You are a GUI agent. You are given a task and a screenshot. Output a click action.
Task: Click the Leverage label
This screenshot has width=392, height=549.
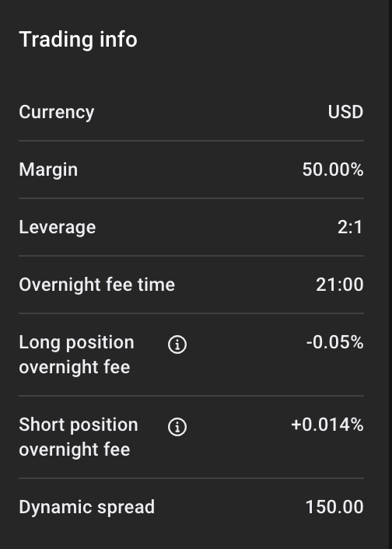click(58, 228)
